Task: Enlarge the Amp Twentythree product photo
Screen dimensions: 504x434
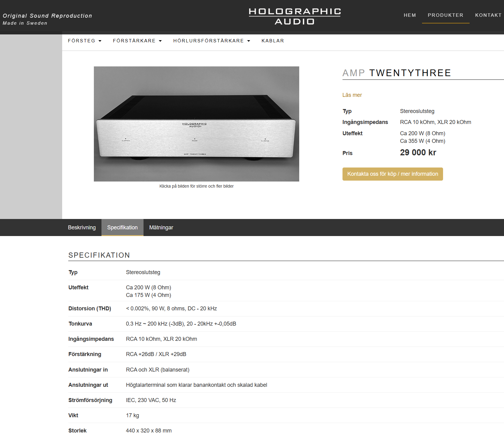Action: 197,124
